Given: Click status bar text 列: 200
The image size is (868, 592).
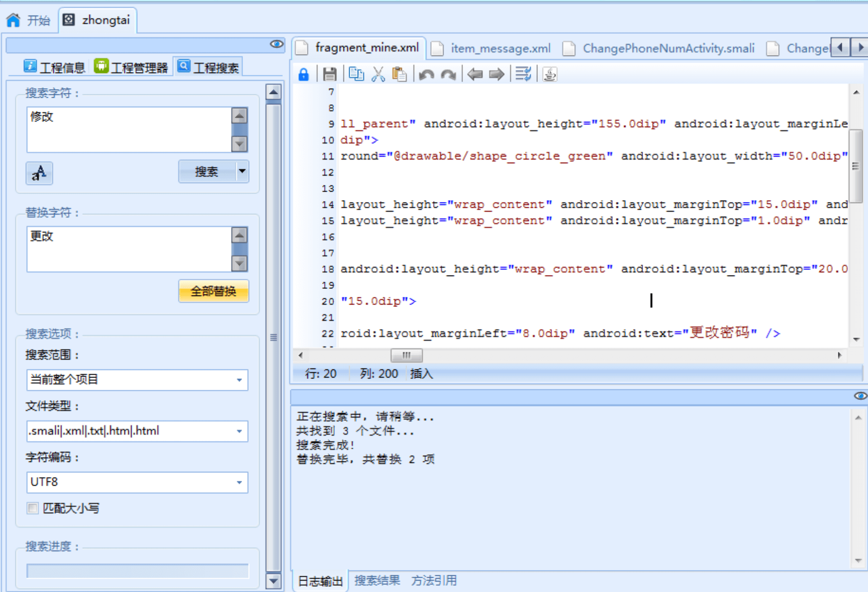Looking at the screenshot, I should [379, 374].
